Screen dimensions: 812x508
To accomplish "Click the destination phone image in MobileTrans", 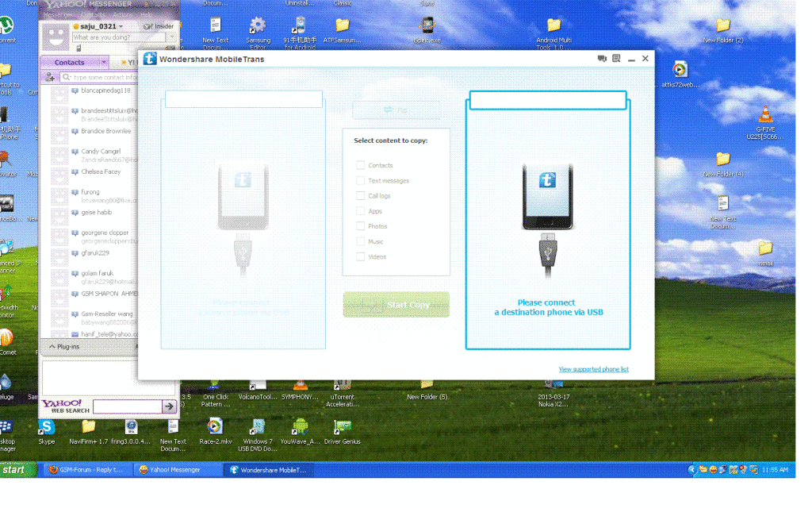I will [547, 197].
